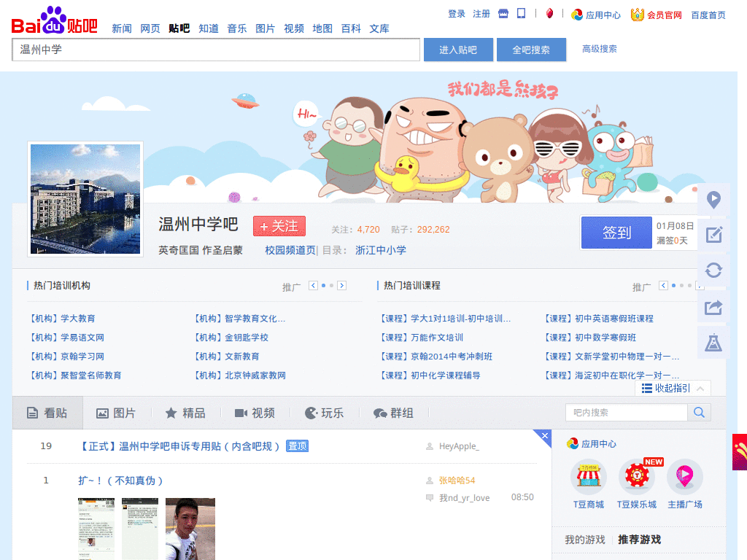This screenshot has height=560, width=747.
Task: Open 文库 in top navigation
Action: click(x=379, y=28)
